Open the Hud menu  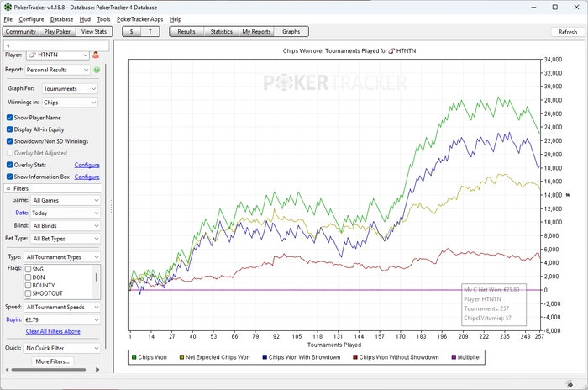point(85,19)
